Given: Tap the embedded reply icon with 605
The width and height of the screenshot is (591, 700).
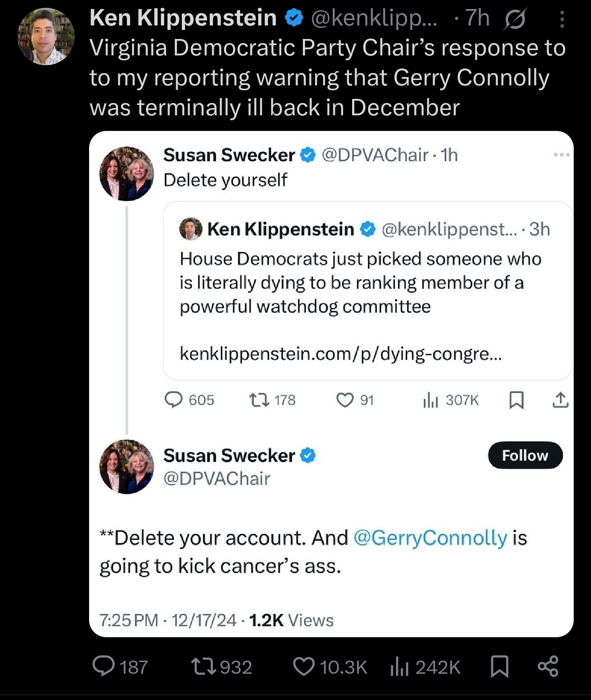Looking at the screenshot, I should point(174,400).
